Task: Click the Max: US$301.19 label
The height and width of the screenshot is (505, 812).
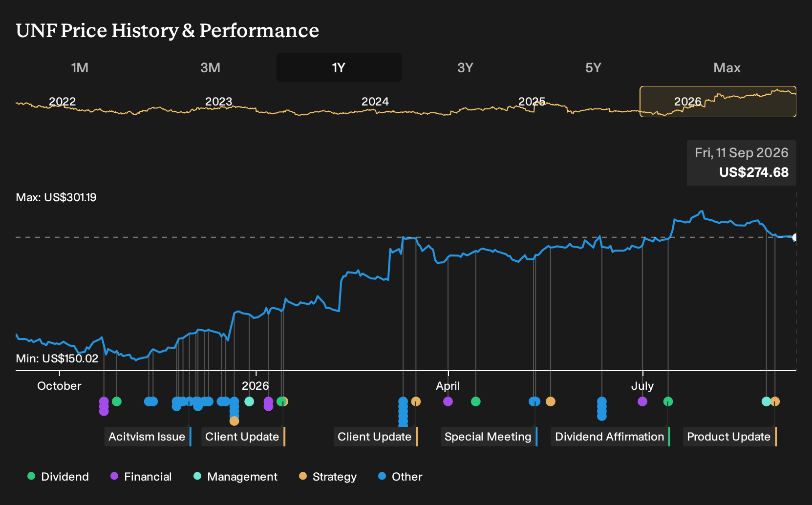Action: (x=56, y=197)
